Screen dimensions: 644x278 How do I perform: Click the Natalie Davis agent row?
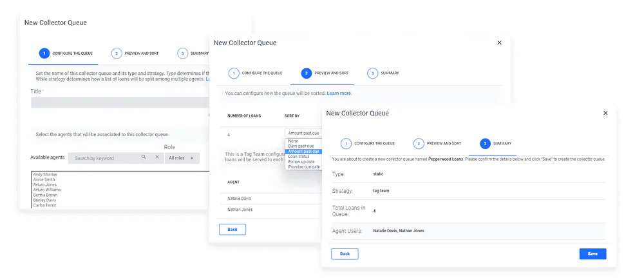271,199
